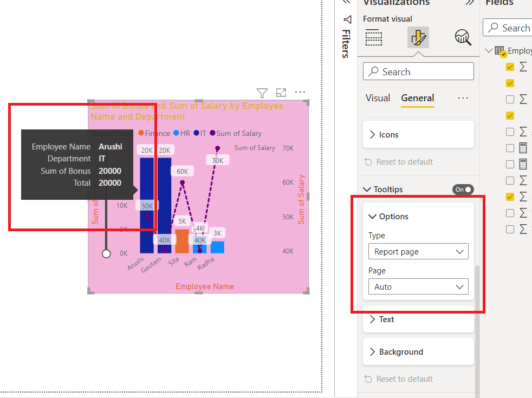Open the Page dropdown set to Auto
This screenshot has width=532, height=398.
click(x=418, y=286)
